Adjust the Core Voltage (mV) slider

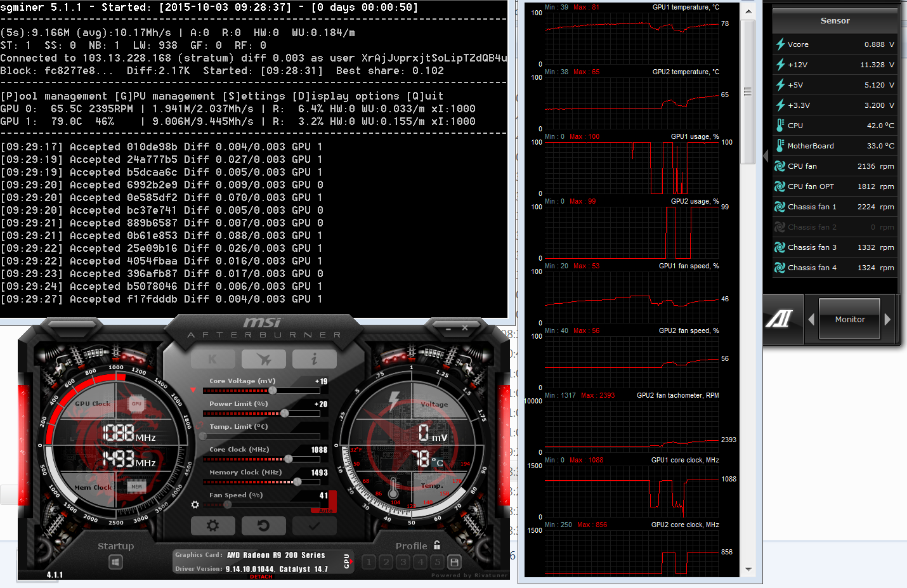[261, 391]
